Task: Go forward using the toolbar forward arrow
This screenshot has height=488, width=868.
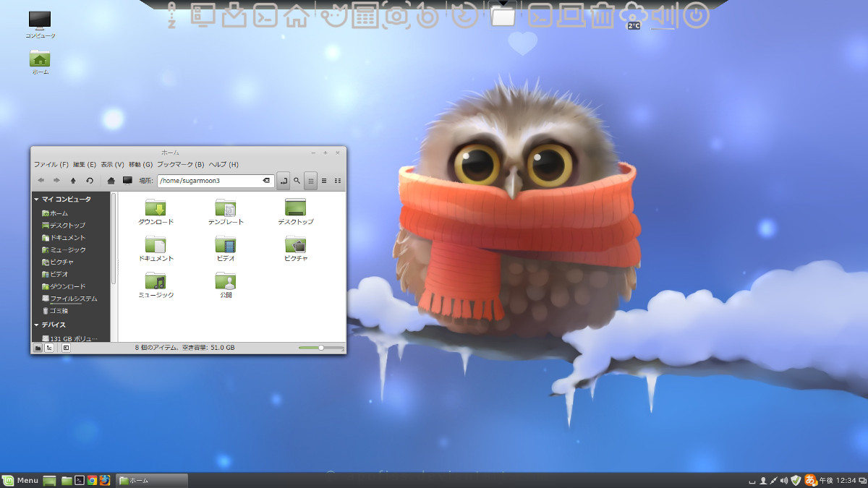Action: point(56,180)
